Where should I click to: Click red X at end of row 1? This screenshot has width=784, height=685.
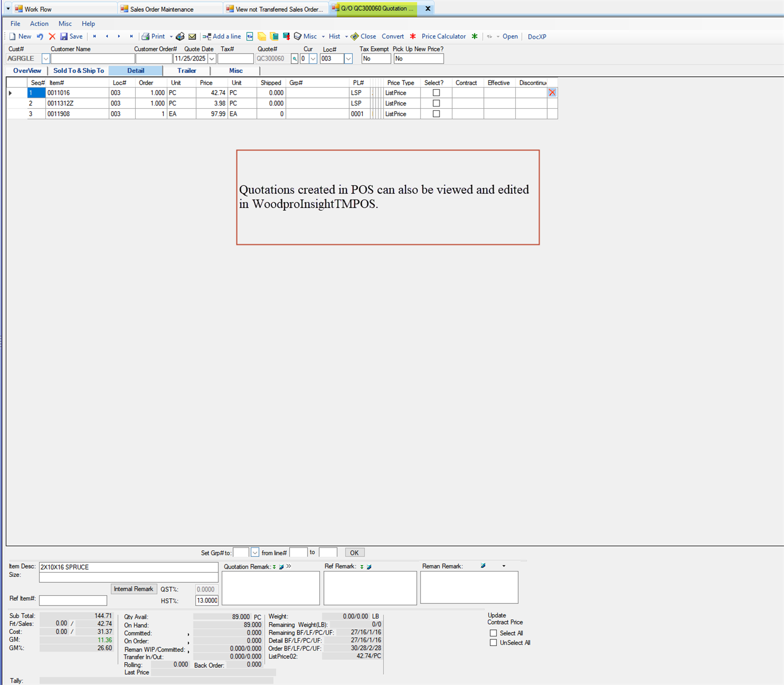pos(552,93)
